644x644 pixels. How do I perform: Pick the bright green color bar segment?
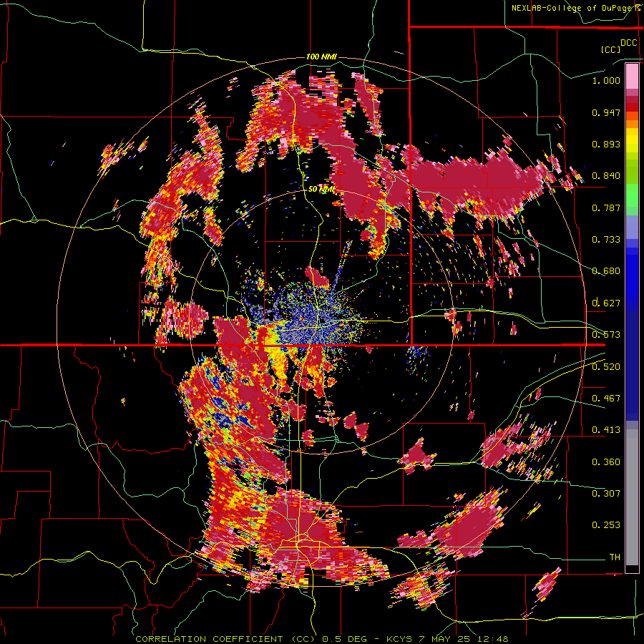click(632, 195)
